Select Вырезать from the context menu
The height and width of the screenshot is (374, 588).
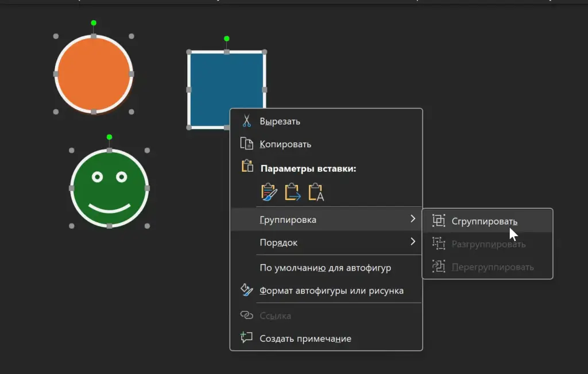point(326,121)
